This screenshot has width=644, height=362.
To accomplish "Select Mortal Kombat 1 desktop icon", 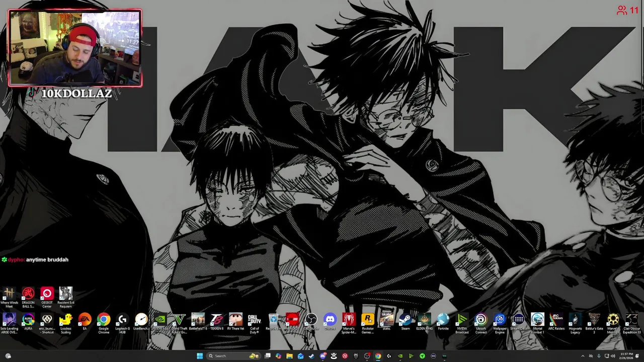I will click(x=537, y=323).
